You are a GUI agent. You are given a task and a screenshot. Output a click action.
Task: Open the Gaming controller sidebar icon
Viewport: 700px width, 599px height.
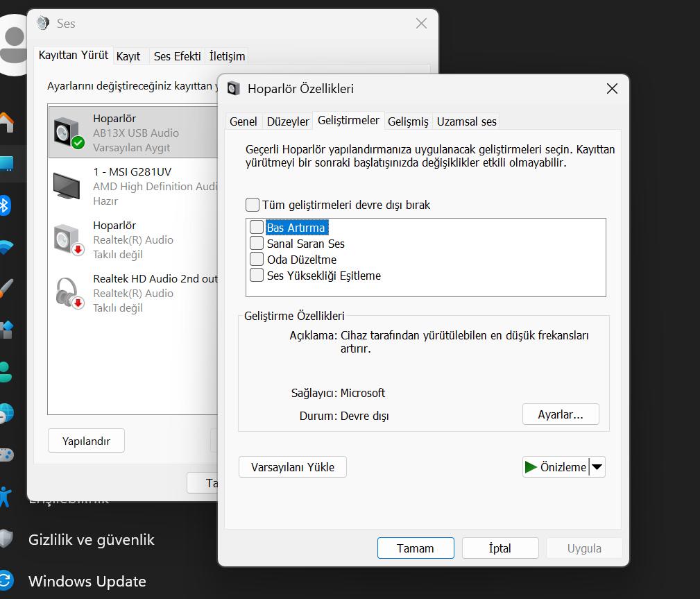(6, 455)
